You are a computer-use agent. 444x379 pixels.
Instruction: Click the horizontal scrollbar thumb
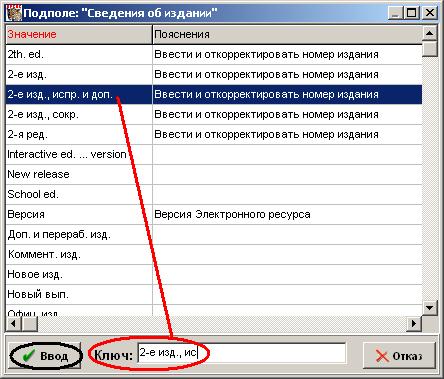(30, 323)
